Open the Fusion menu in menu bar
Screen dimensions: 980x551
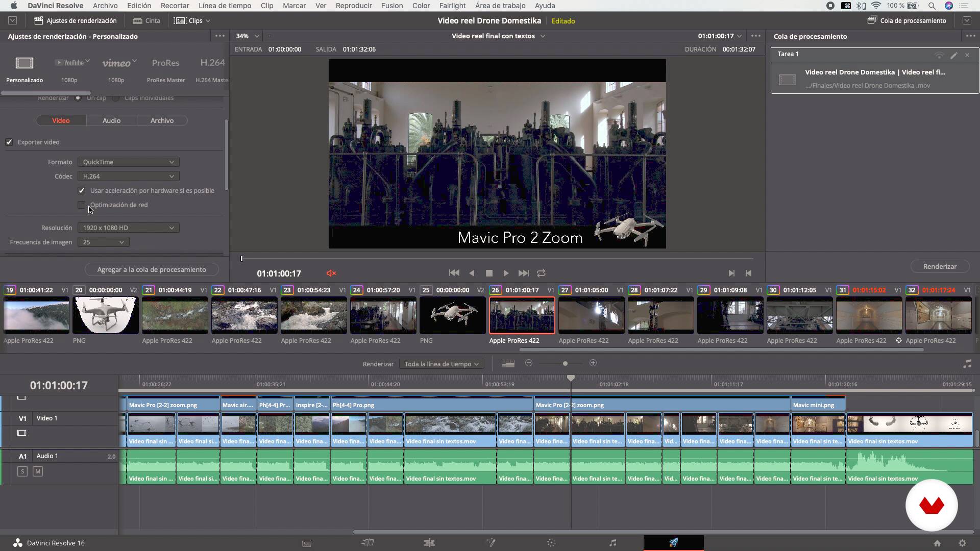(x=391, y=6)
